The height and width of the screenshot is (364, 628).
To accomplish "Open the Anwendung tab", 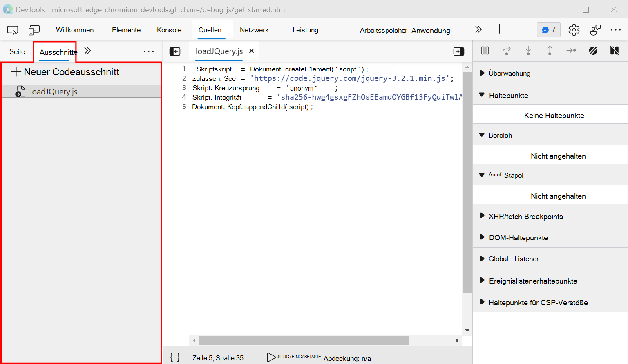I will click(431, 31).
